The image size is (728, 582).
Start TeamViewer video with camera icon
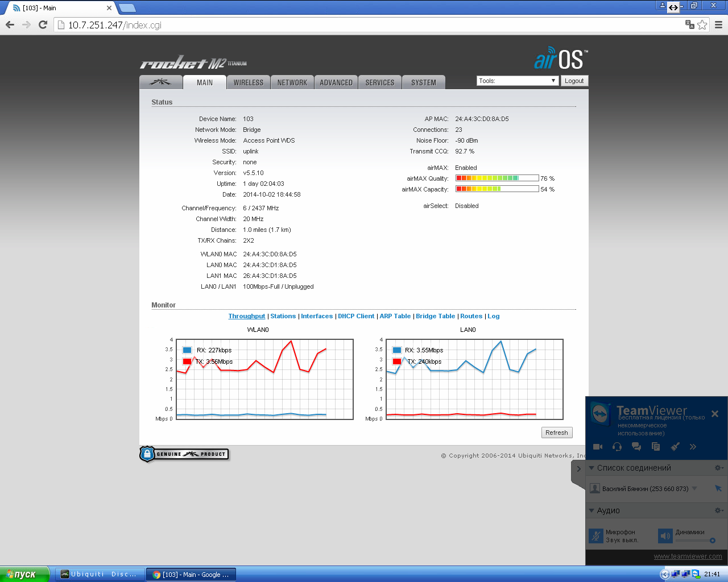click(x=598, y=447)
